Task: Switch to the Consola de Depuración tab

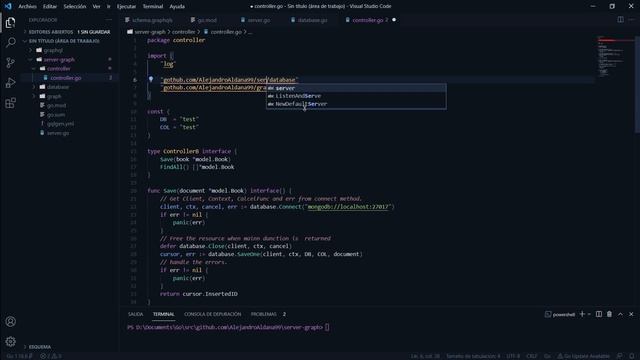Action: click(x=212, y=314)
